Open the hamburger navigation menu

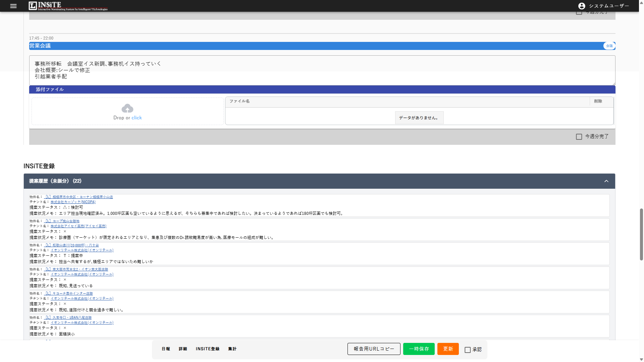click(x=13, y=6)
